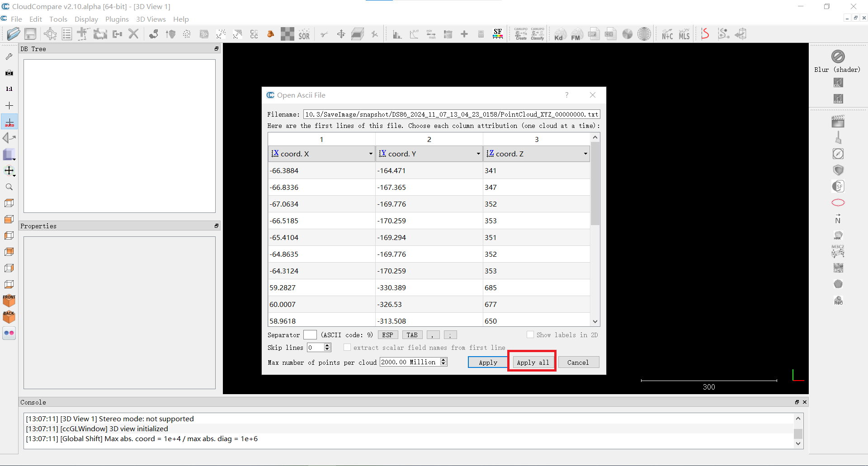Open column 1 coord. X dropdown
This screenshot has height=466, width=868.
pyautogui.click(x=321, y=154)
